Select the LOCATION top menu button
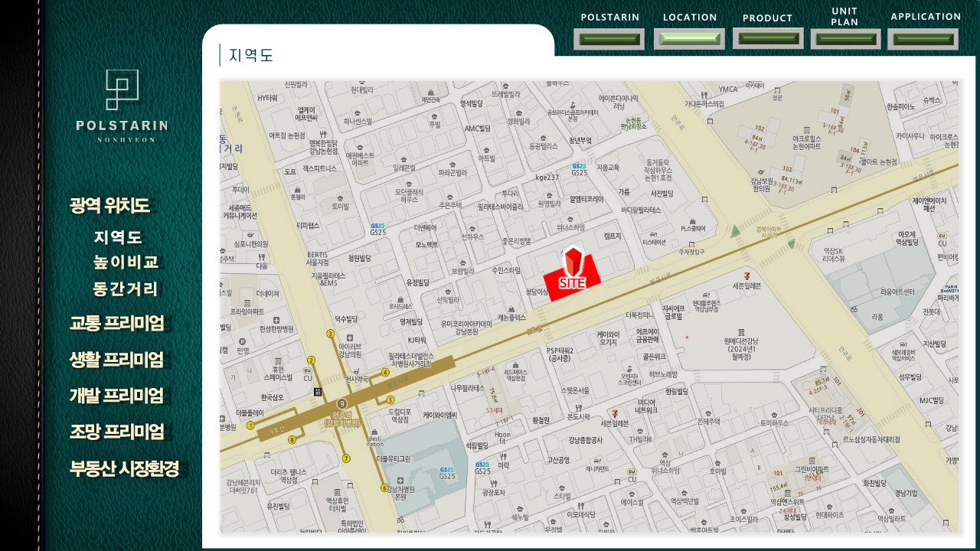Image resolution: width=980 pixels, height=551 pixels. [x=689, y=38]
